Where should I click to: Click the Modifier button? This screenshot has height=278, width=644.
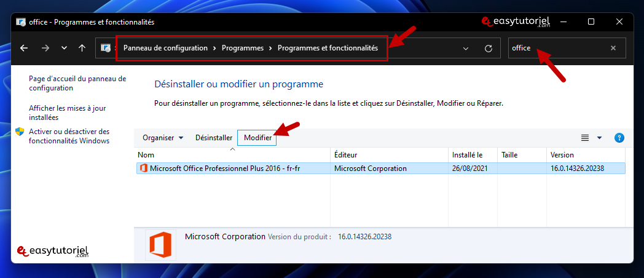click(x=257, y=138)
